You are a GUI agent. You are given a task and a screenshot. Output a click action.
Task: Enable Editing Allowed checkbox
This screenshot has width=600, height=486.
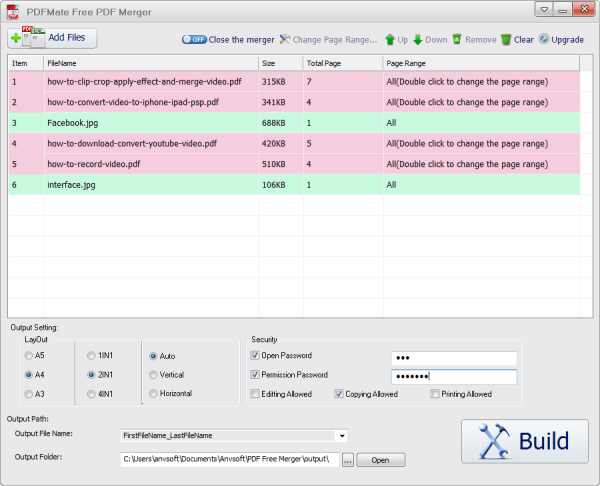pyautogui.click(x=255, y=394)
